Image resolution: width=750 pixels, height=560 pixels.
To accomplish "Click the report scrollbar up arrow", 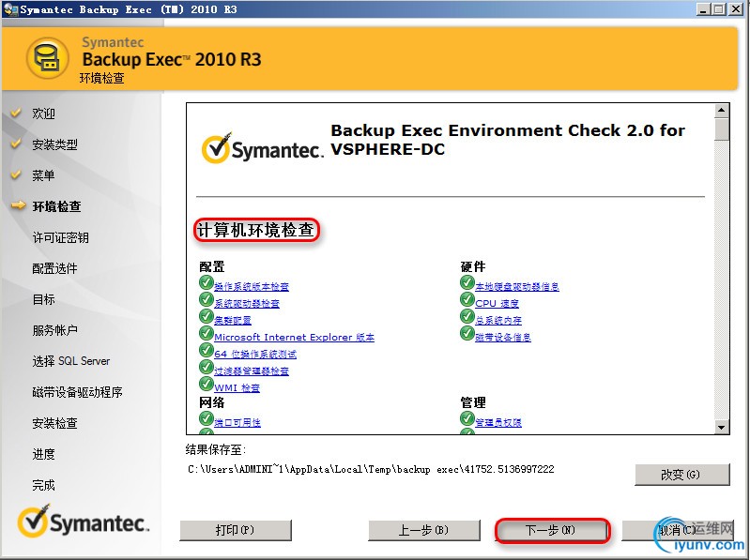I will pyautogui.click(x=721, y=111).
